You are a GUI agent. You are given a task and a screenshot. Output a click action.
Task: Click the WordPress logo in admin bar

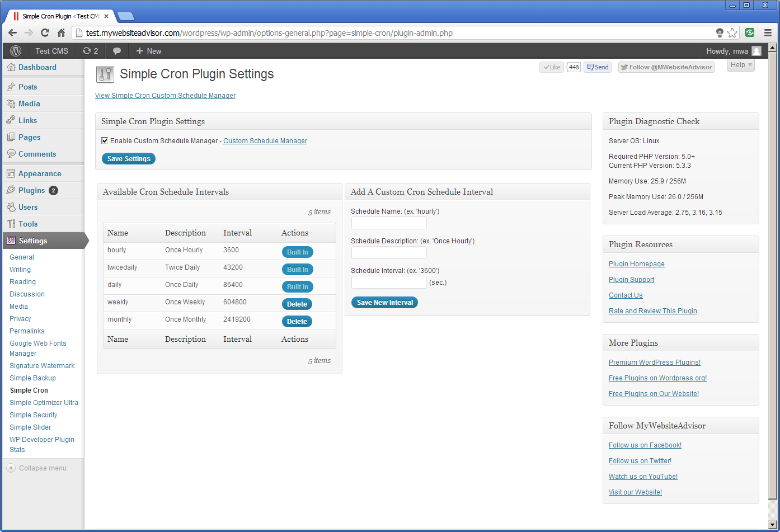pyautogui.click(x=16, y=51)
